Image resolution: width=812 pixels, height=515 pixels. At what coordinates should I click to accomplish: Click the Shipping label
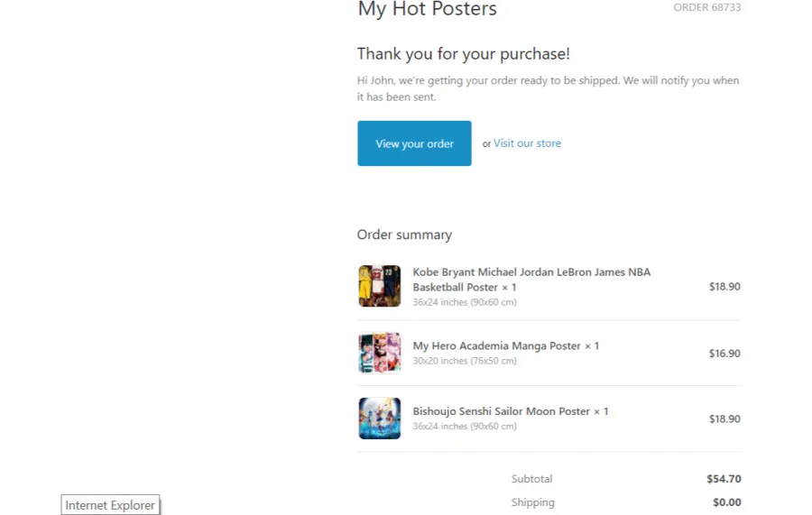point(533,502)
